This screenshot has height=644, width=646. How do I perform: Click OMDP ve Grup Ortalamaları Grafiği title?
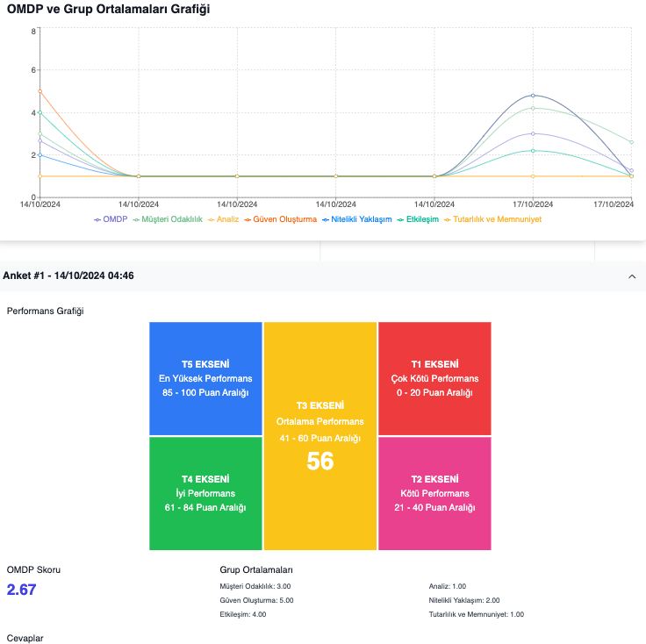(x=108, y=9)
